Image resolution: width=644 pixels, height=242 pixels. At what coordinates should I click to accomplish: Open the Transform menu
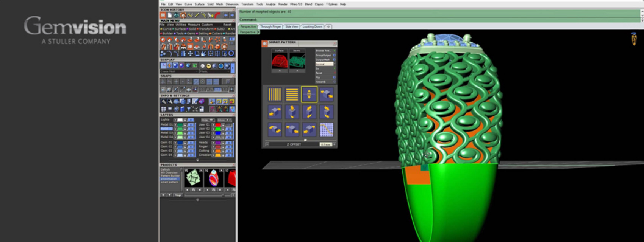247,4
